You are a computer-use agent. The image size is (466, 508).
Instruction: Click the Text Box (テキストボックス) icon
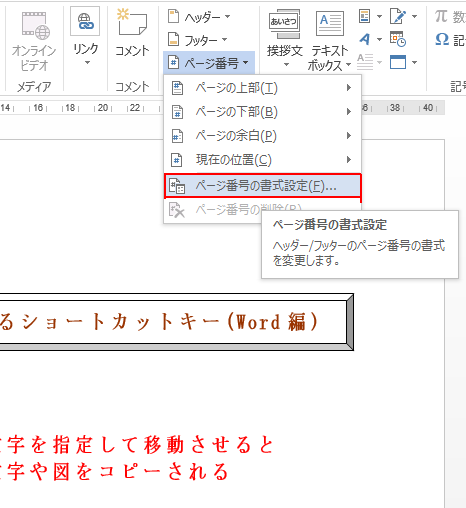pyautogui.click(x=330, y=24)
